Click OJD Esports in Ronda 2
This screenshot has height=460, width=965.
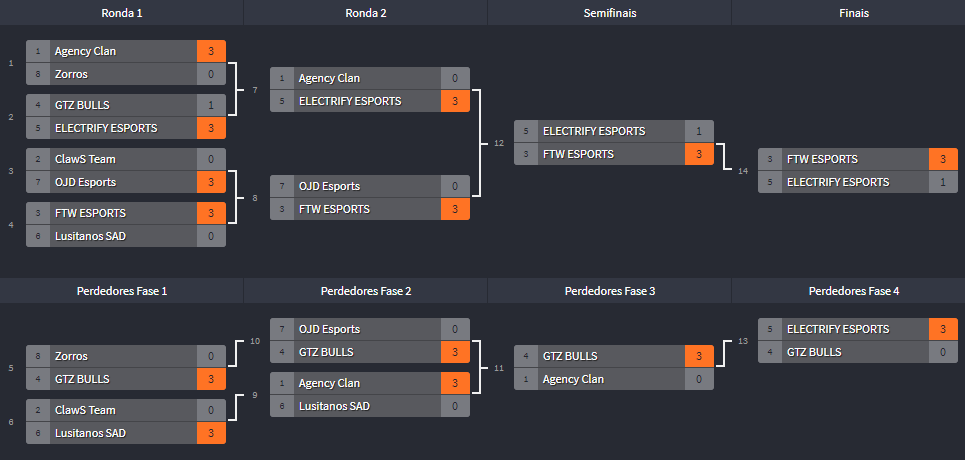pyautogui.click(x=329, y=186)
